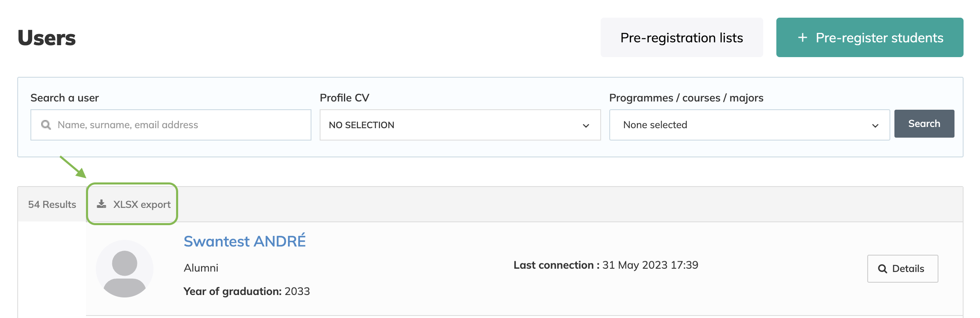The width and height of the screenshot is (980, 318).
Task: Open the Swantest ANDRÉ profile link
Action: click(x=245, y=241)
